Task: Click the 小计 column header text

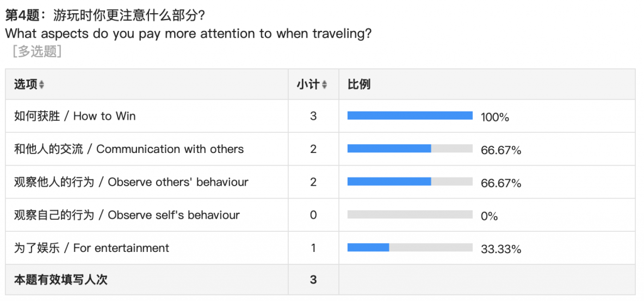Action: [x=308, y=84]
